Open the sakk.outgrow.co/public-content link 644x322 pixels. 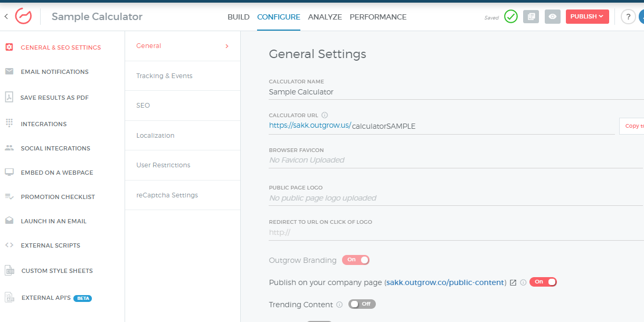(446, 282)
